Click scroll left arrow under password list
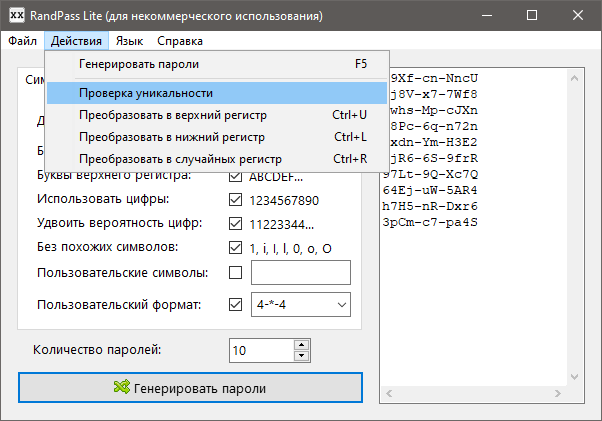This screenshot has width=602, height=421. pos(389,393)
